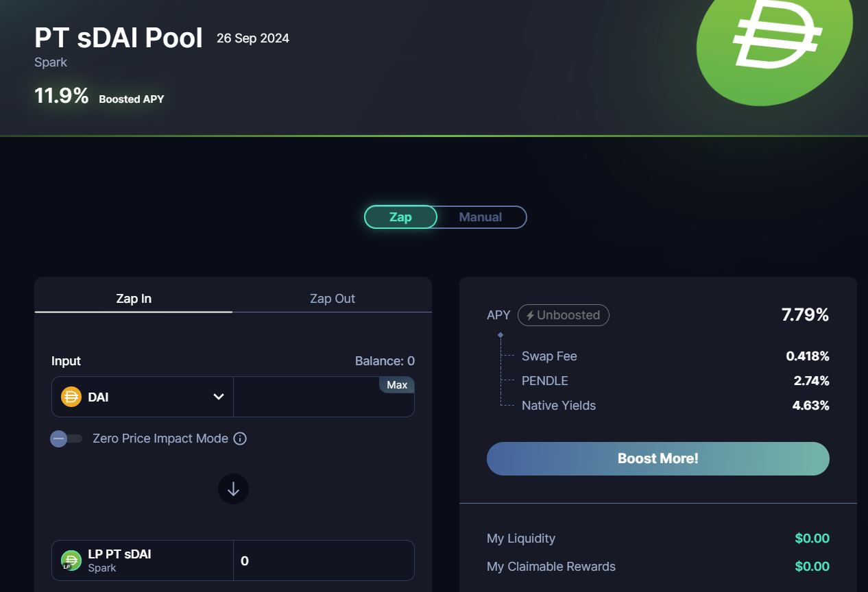Image resolution: width=868 pixels, height=592 pixels.
Task: Switch to Zap mode
Action: (400, 217)
